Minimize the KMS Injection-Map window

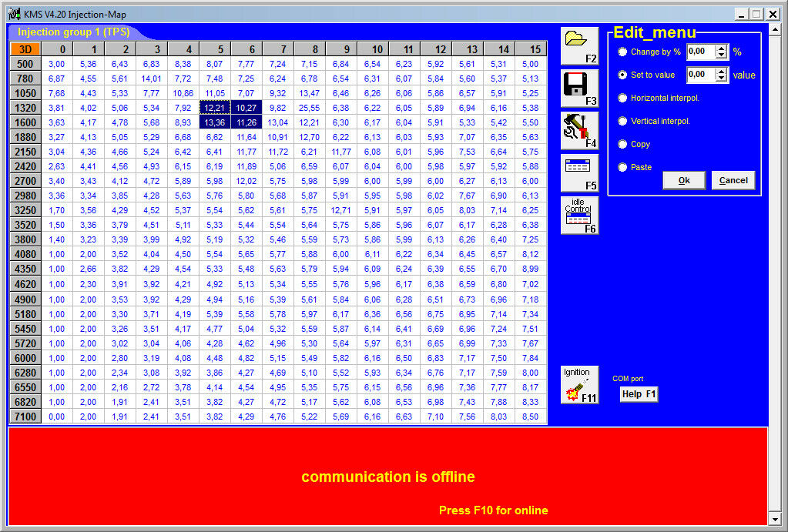click(x=741, y=14)
